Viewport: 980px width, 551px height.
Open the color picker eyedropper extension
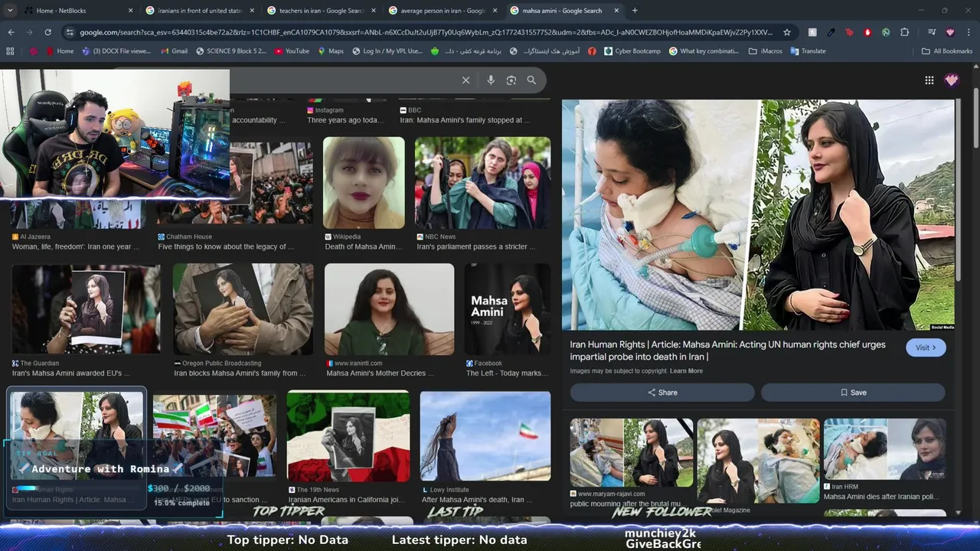831,32
